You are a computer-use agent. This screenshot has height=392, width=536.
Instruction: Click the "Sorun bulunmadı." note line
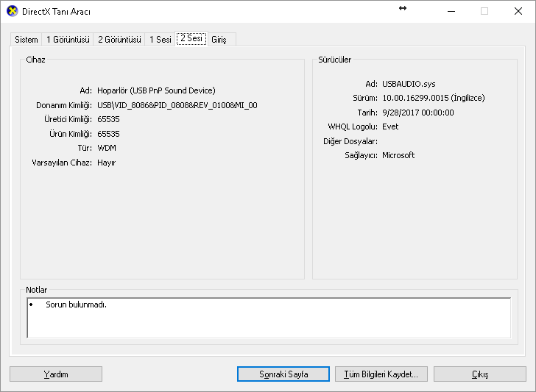click(x=76, y=304)
